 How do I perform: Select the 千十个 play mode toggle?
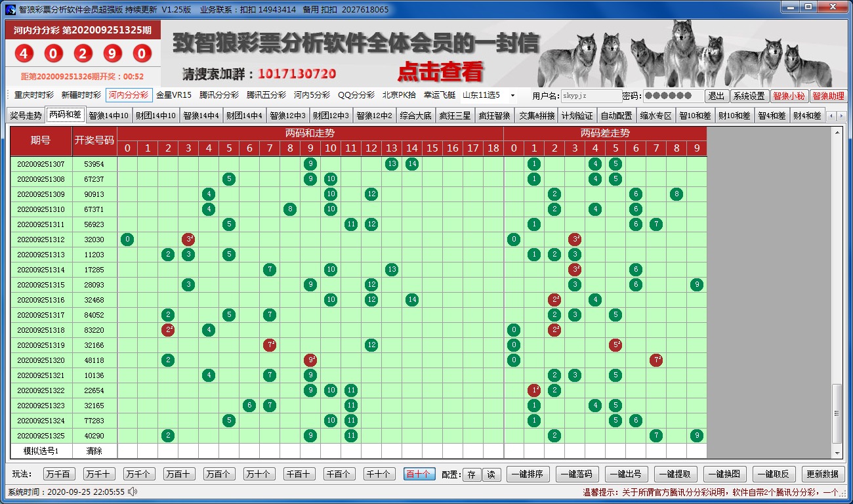point(379,474)
